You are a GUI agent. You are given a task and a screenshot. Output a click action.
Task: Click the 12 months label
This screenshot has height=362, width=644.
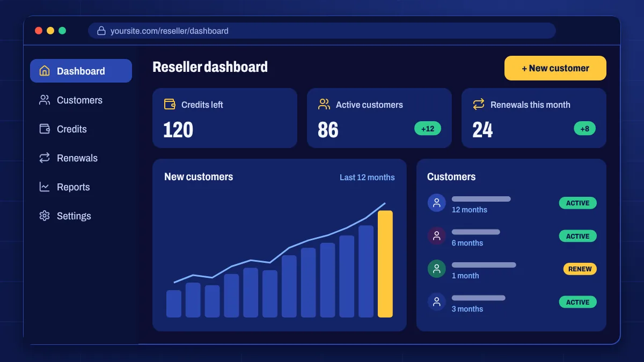pos(470,210)
